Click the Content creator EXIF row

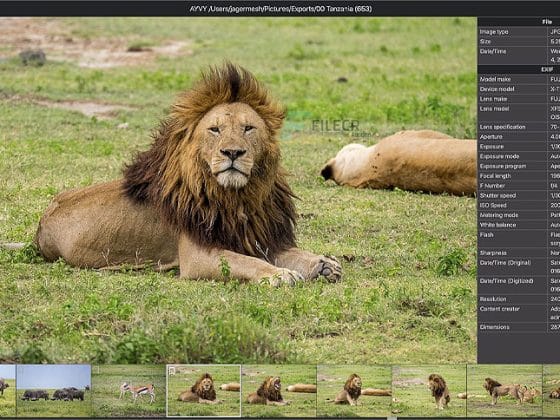pyautogui.click(x=519, y=313)
